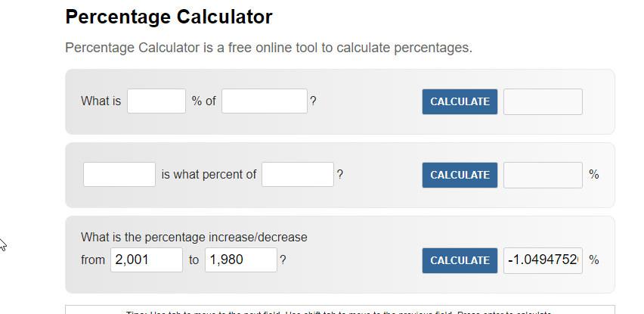Click the "free online tool" description text

[268, 48]
